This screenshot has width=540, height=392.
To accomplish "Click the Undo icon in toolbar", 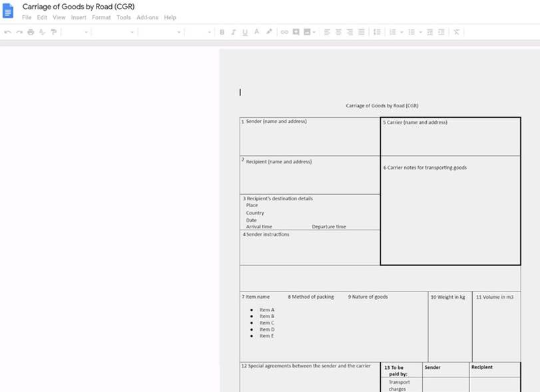I will (x=7, y=32).
